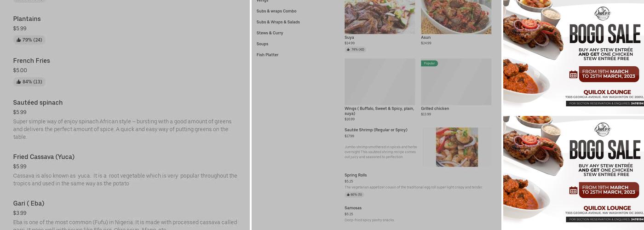Click the thumbs-up icon under Spring Rolls
The width and height of the screenshot is (644, 230).
(348, 195)
